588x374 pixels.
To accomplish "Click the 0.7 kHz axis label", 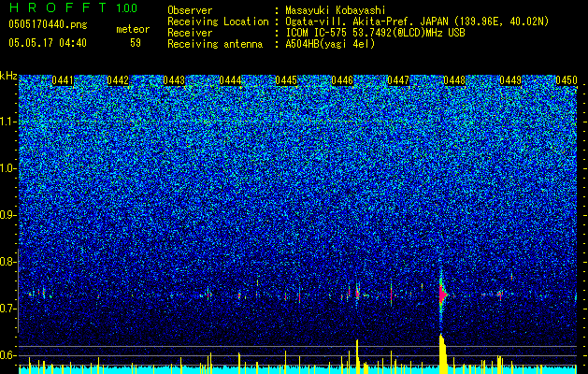I will coord(8,309).
